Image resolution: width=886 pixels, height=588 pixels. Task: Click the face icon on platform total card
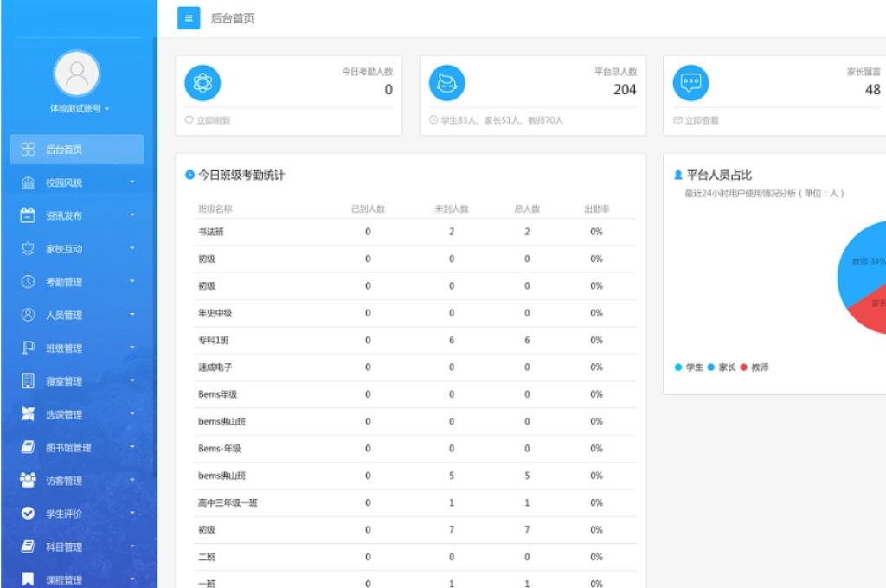(446, 82)
